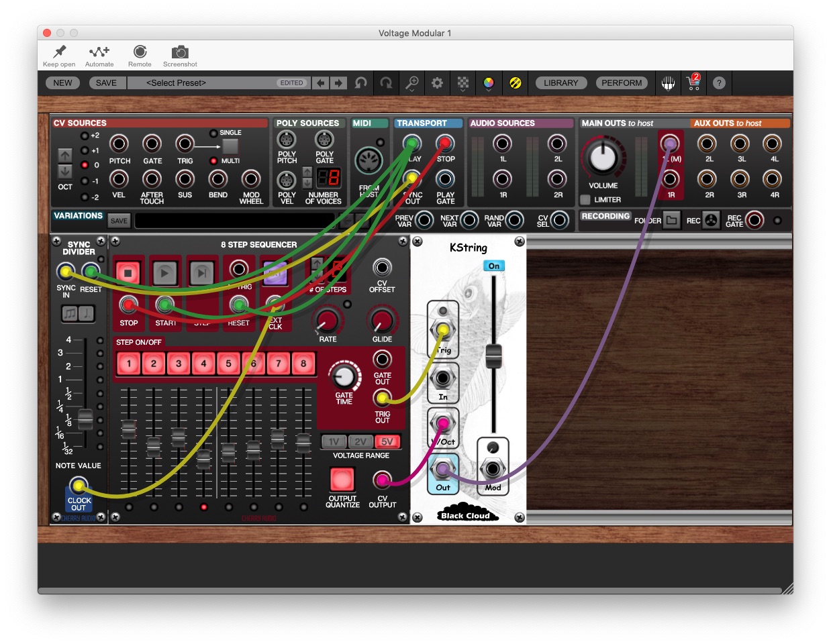Click the KString Mod jack

(x=493, y=469)
